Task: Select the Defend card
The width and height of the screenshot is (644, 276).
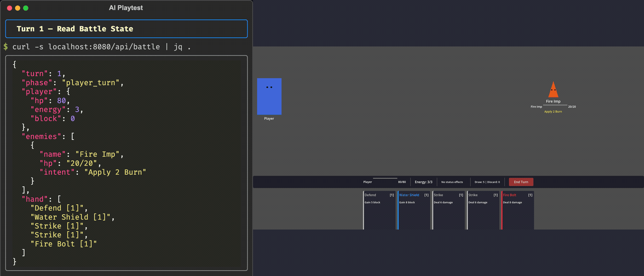Action: click(379, 209)
